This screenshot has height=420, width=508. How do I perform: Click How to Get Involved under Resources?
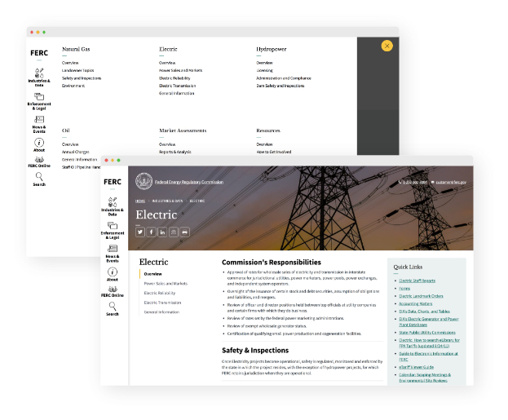274,152
